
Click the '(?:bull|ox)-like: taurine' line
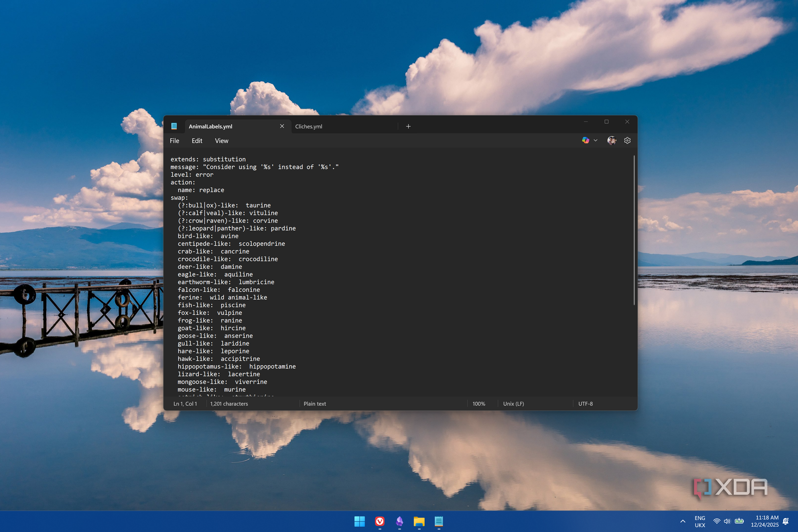[224, 206]
